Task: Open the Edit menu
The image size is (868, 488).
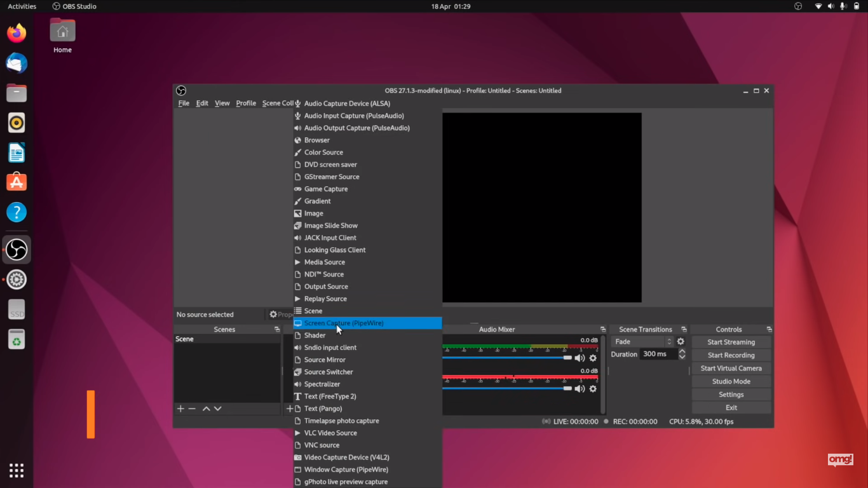Action: pos(202,103)
